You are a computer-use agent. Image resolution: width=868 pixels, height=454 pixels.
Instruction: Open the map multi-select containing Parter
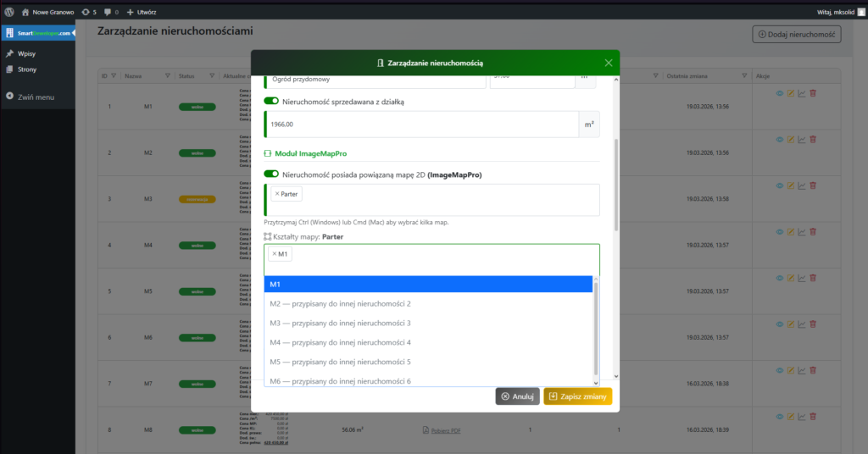coord(431,200)
